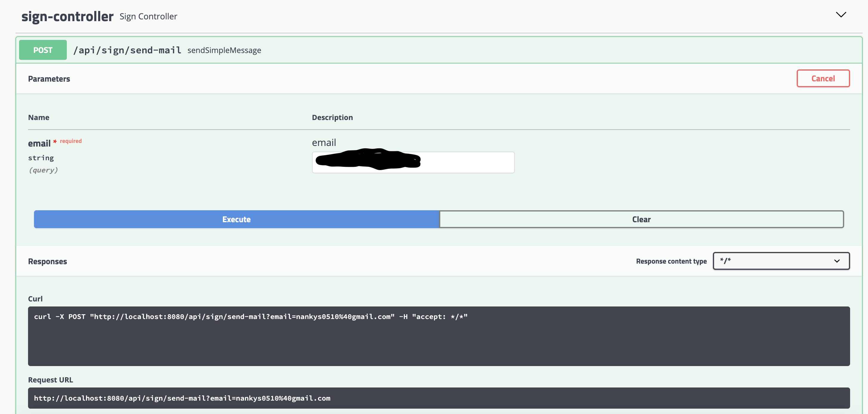
Task: Click the dropdown arrow beside */*
Action: click(837, 261)
